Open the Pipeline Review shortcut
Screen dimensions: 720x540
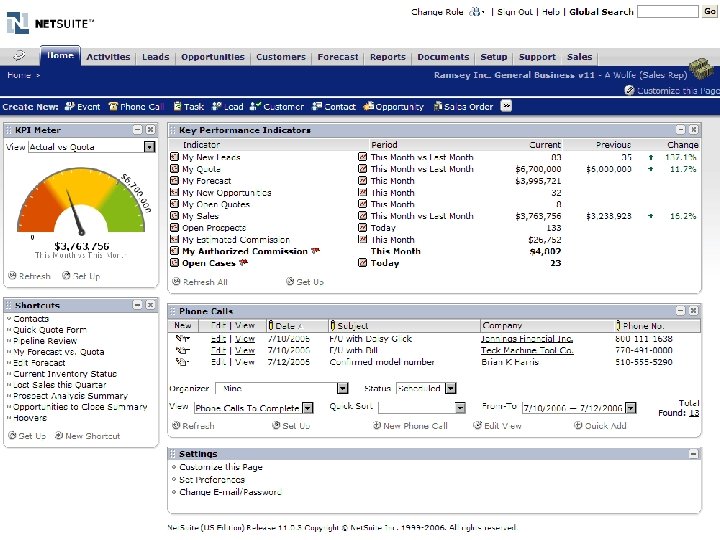click(x=45, y=341)
